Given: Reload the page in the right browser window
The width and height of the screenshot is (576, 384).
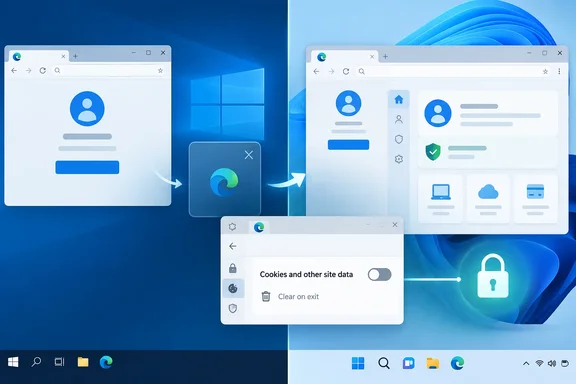Looking at the screenshot, I should point(346,71).
